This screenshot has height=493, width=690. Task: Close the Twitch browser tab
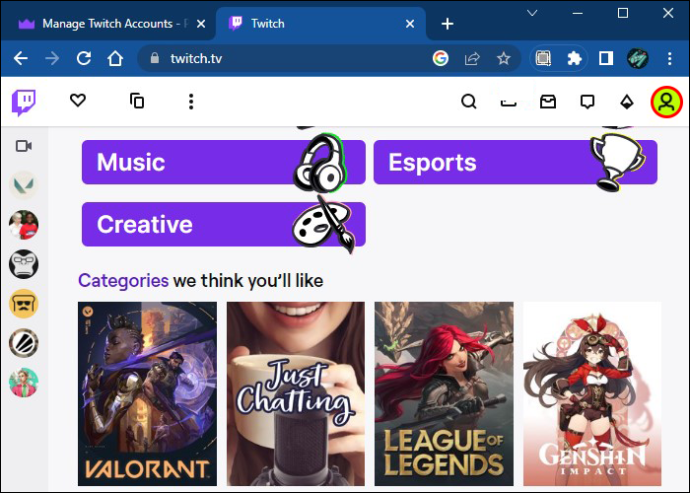point(410,24)
